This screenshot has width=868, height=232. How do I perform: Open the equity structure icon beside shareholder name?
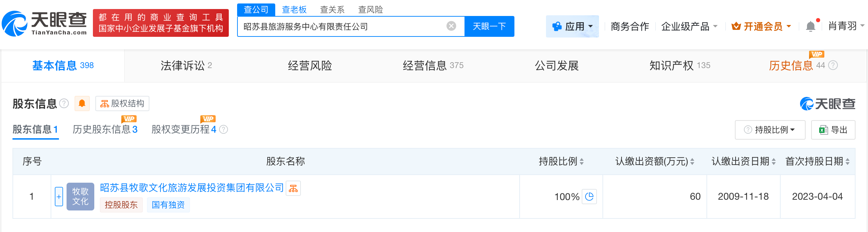[x=293, y=188]
